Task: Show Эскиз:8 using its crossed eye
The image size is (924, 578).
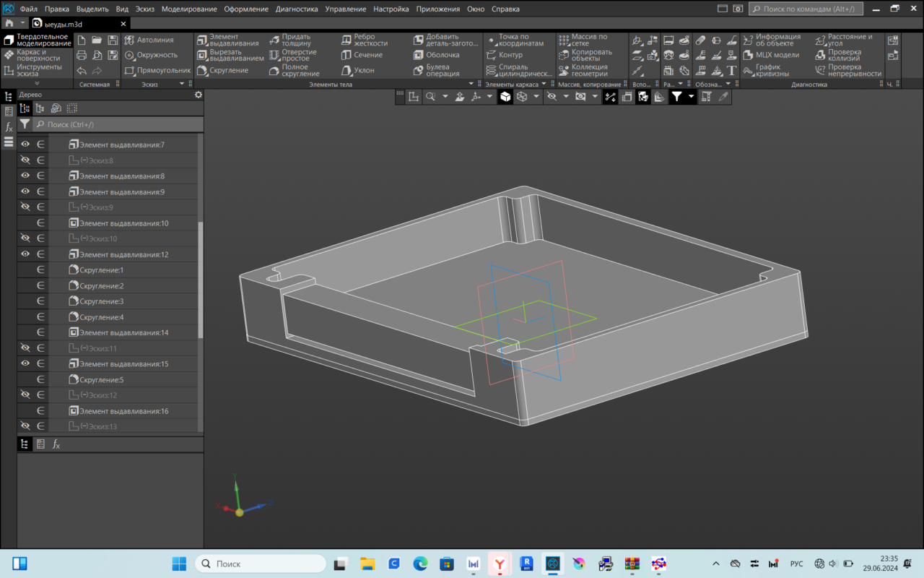Action: click(25, 160)
